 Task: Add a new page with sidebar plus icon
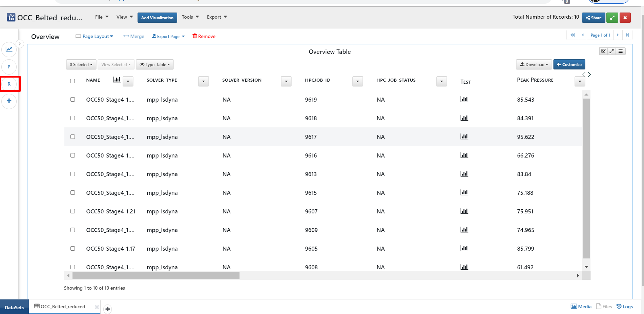point(9,101)
